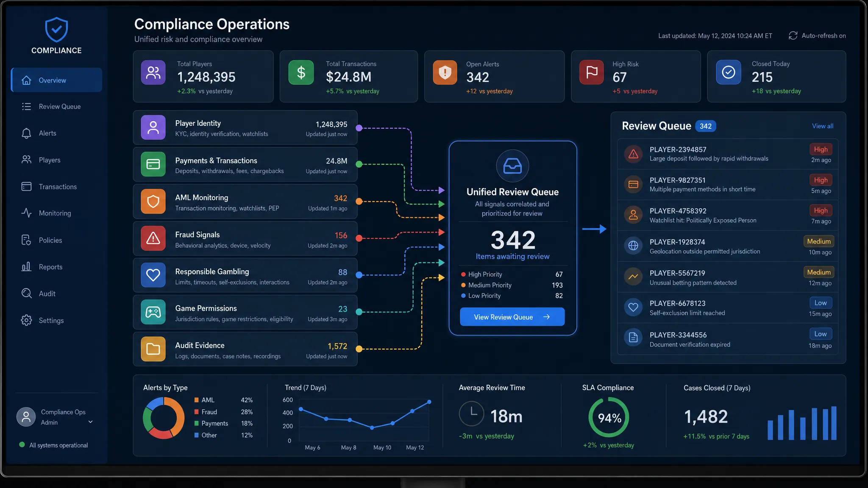Screen dimensions: 868x488
Task: Click the AML Monitoring 342 value
Action: (x=340, y=198)
